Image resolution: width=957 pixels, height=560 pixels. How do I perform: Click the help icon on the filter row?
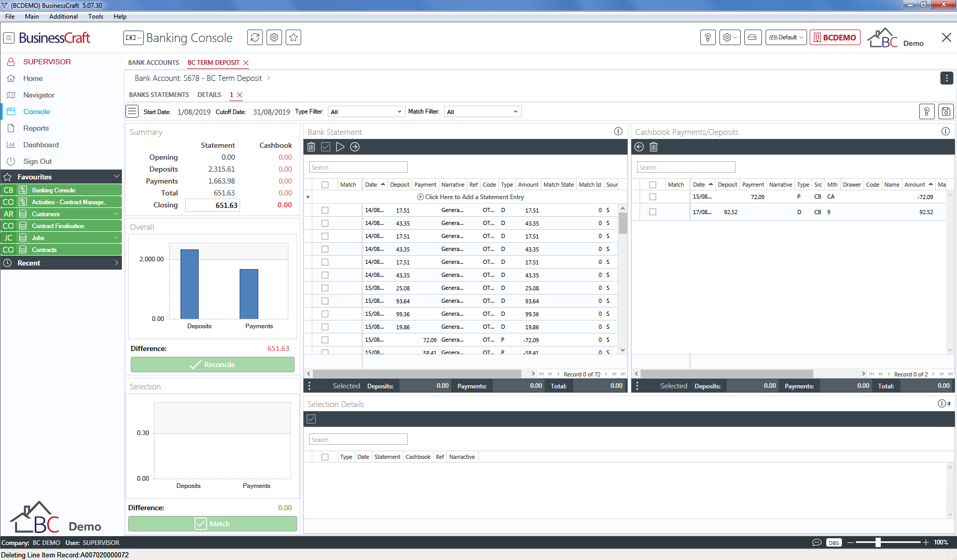pyautogui.click(x=927, y=111)
